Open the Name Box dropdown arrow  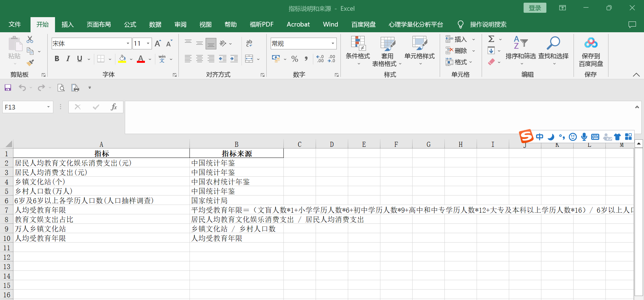tap(48, 107)
